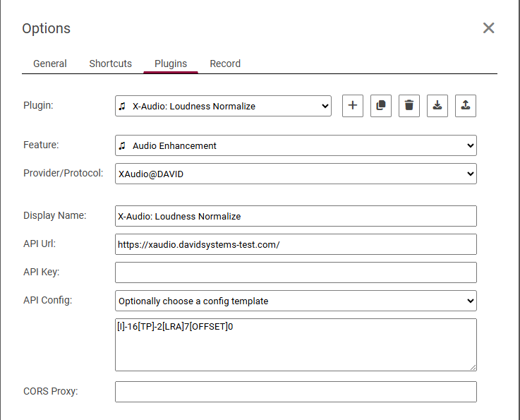Click the 'API Config:' label
The height and width of the screenshot is (420, 520).
[x=47, y=300]
